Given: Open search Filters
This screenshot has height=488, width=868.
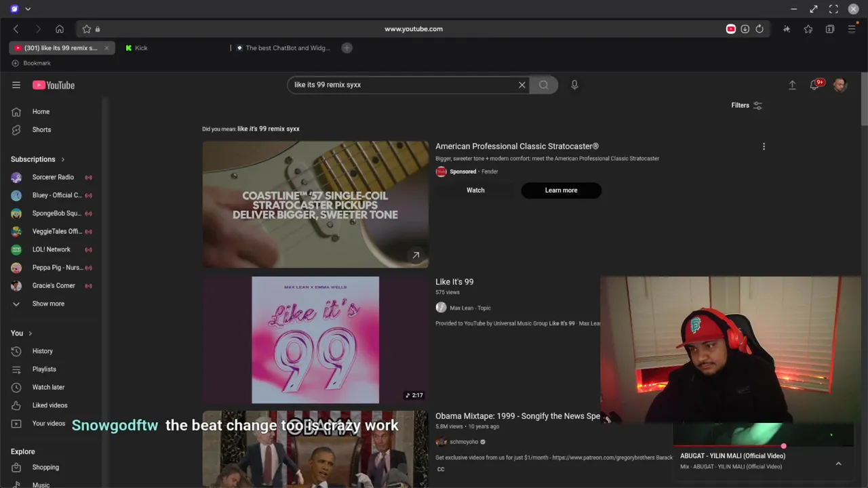Looking at the screenshot, I should pos(747,105).
